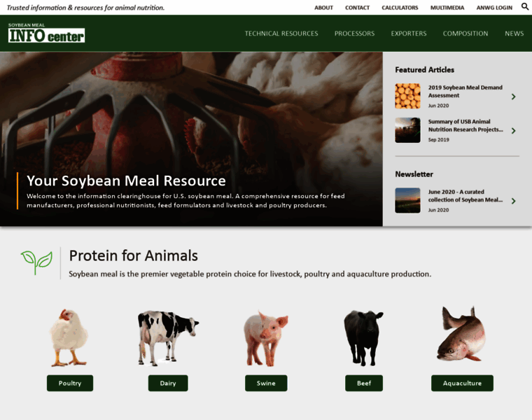The image size is (532, 420).
Task: Open the search magnifier icon
Action: pyautogui.click(x=525, y=6)
